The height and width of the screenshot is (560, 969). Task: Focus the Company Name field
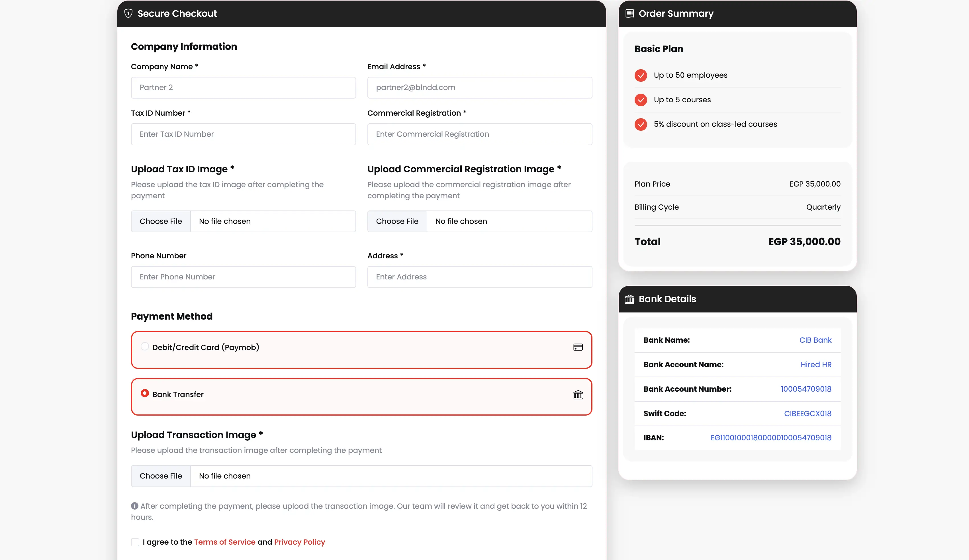coord(244,88)
